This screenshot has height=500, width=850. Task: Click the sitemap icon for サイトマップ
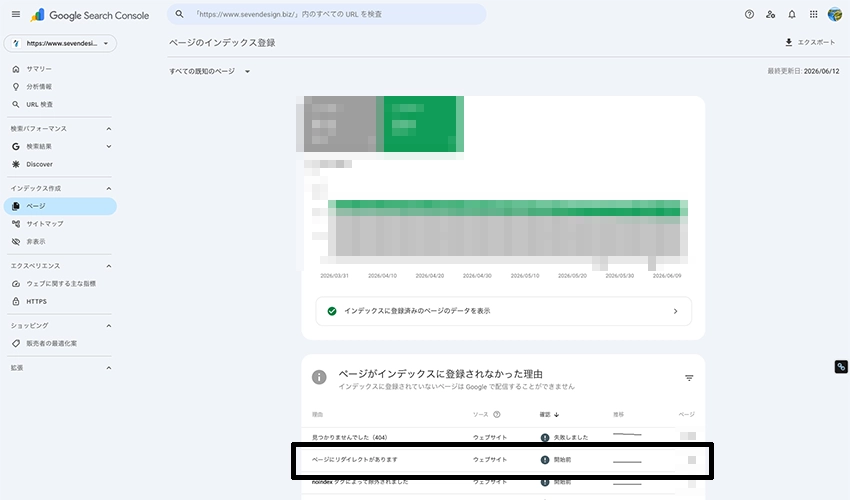coord(16,224)
